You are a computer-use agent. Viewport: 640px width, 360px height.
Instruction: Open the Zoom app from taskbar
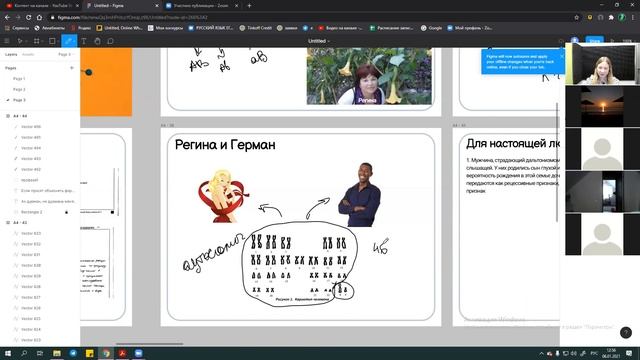138,353
